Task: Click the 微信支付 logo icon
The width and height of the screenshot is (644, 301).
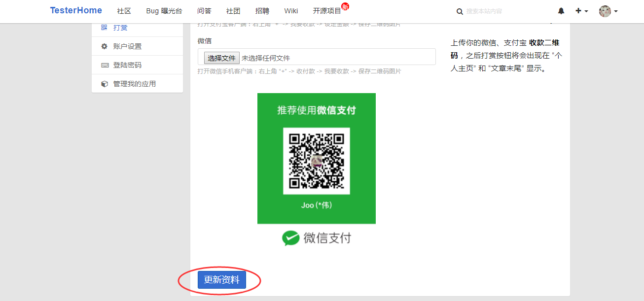Action: [x=291, y=238]
